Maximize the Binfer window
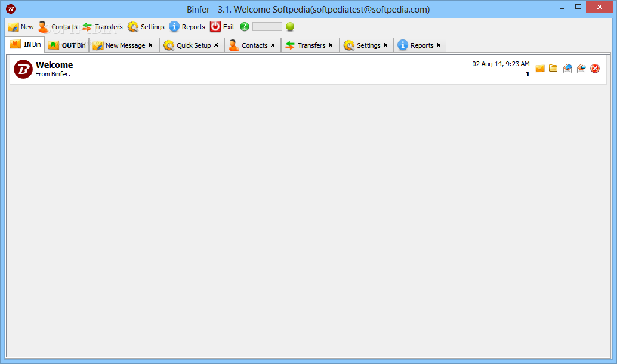The width and height of the screenshot is (617, 364). (578, 7)
